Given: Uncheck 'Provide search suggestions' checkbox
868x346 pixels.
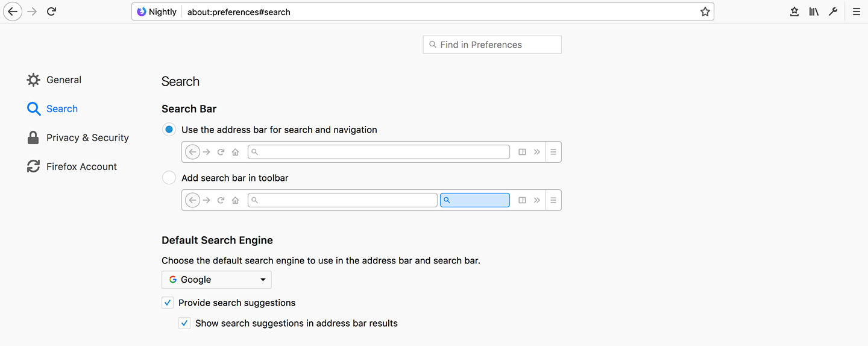Looking at the screenshot, I should tap(168, 303).
